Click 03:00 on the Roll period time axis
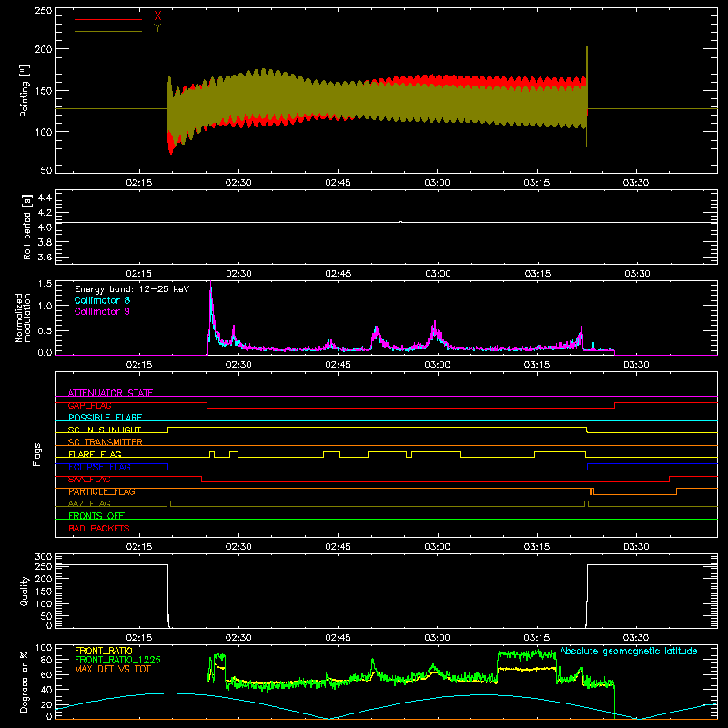 438,274
